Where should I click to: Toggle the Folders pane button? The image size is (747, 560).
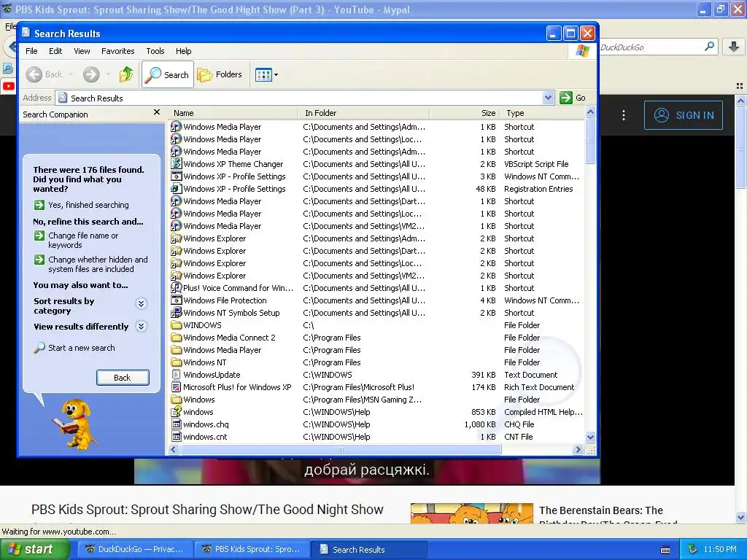click(x=220, y=74)
